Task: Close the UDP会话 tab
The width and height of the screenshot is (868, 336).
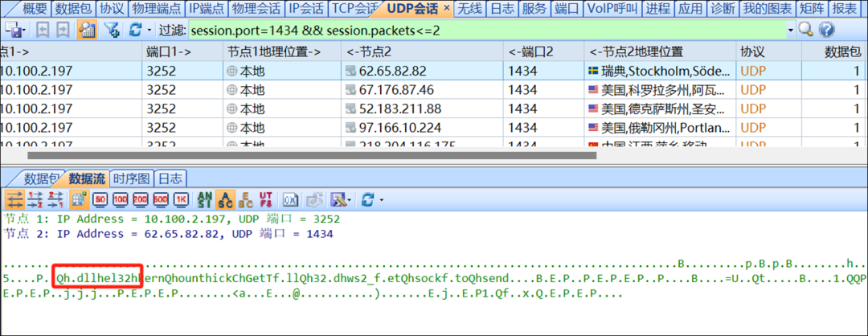Action: [x=447, y=8]
